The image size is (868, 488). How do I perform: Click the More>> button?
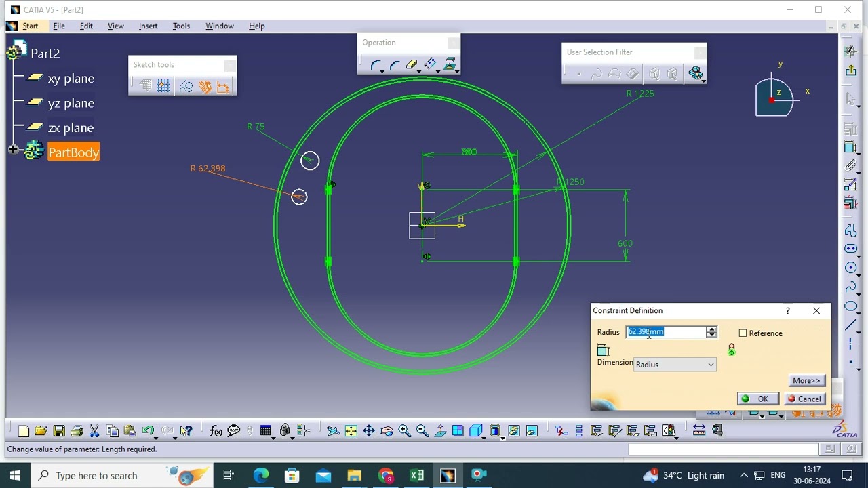[x=806, y=381]
